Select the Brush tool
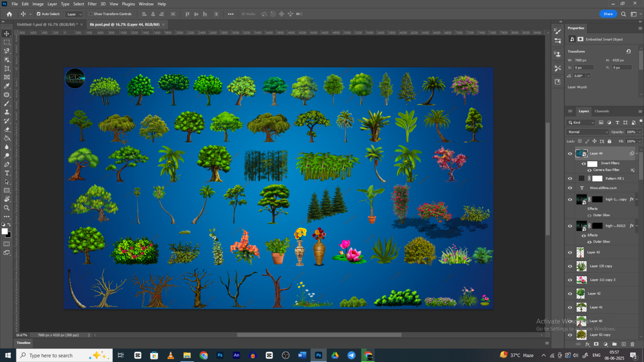Viewport: 644px width, 362px height. click(6, 103)
